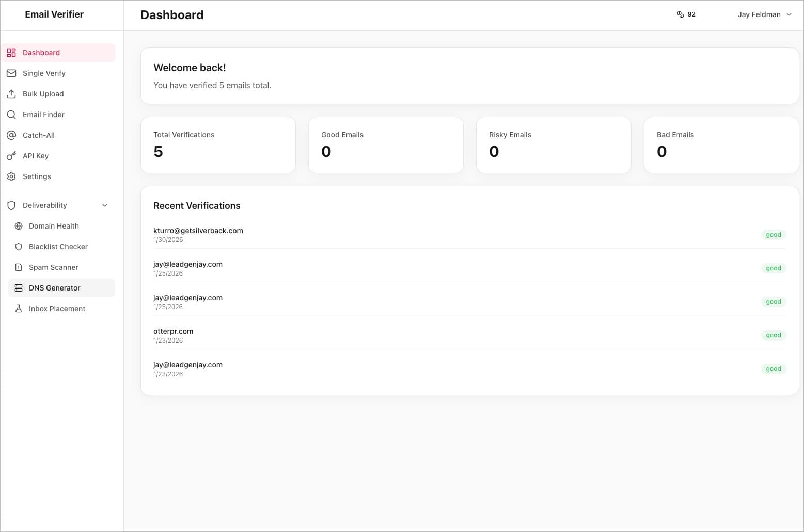Select DNS Generator menu item
The height and width of the screenshot is (532, 804).
click(55, 288)
